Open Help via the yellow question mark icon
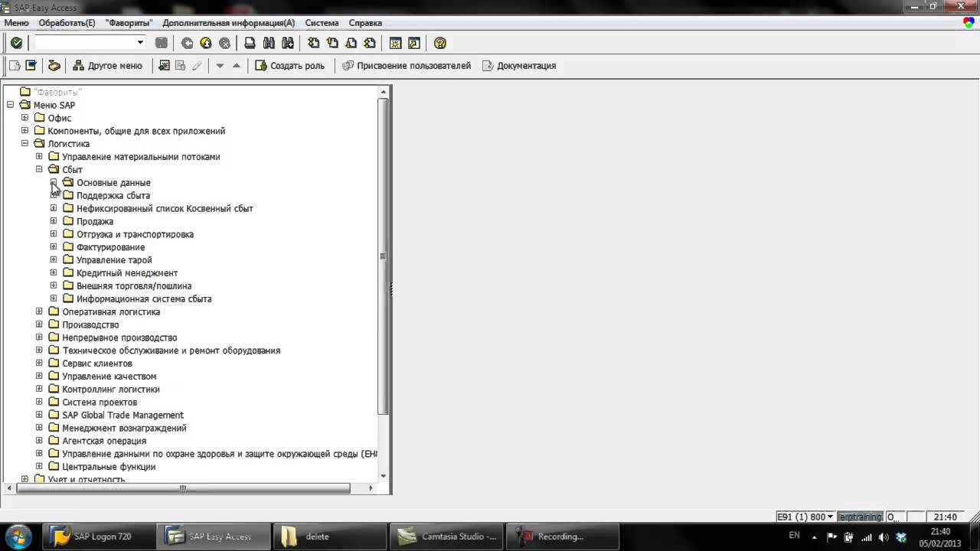Screen dimensions: 980x551 tap(439, 43)
